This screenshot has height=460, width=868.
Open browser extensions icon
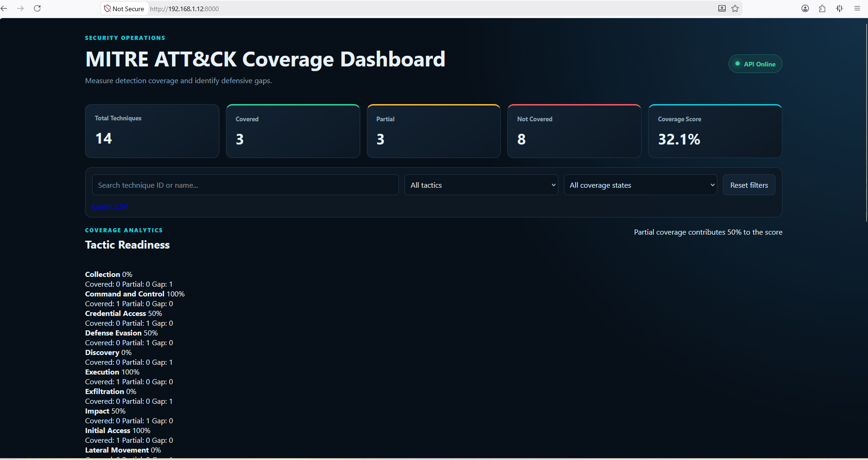pos(822,8)
